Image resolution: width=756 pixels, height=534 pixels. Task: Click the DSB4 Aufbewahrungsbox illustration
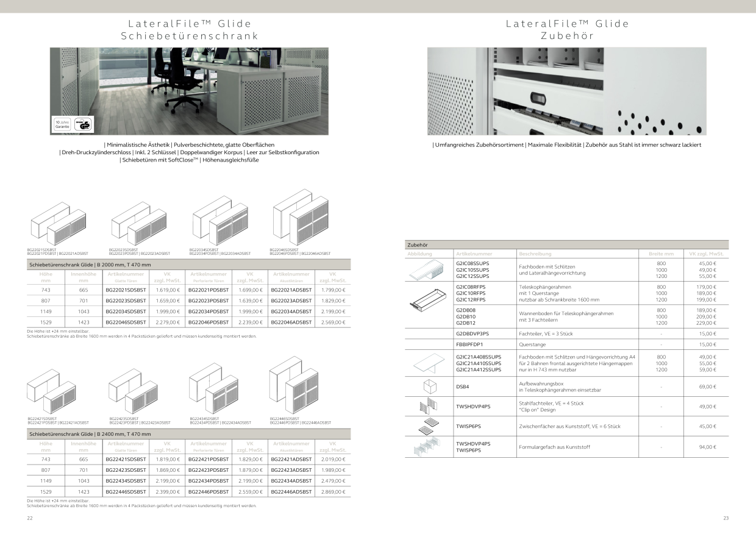coord(430,386)
